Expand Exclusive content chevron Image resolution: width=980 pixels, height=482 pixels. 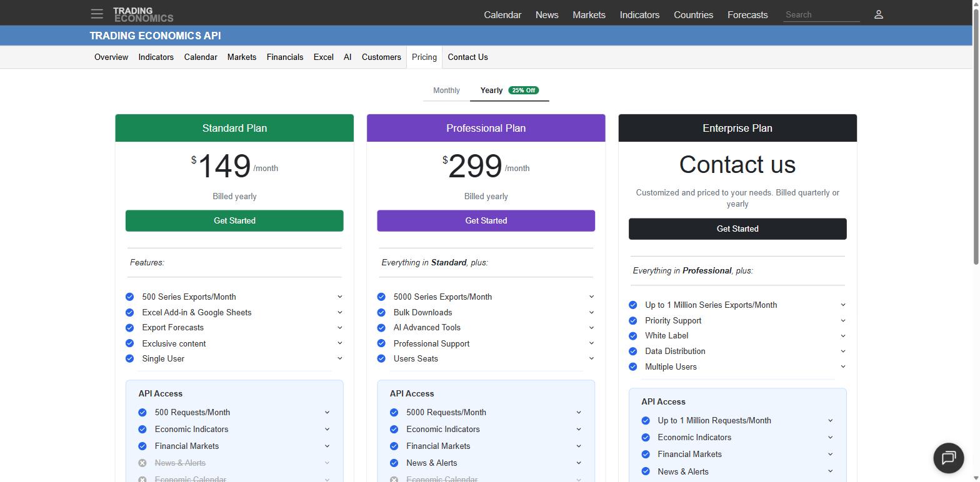[340, 343]
